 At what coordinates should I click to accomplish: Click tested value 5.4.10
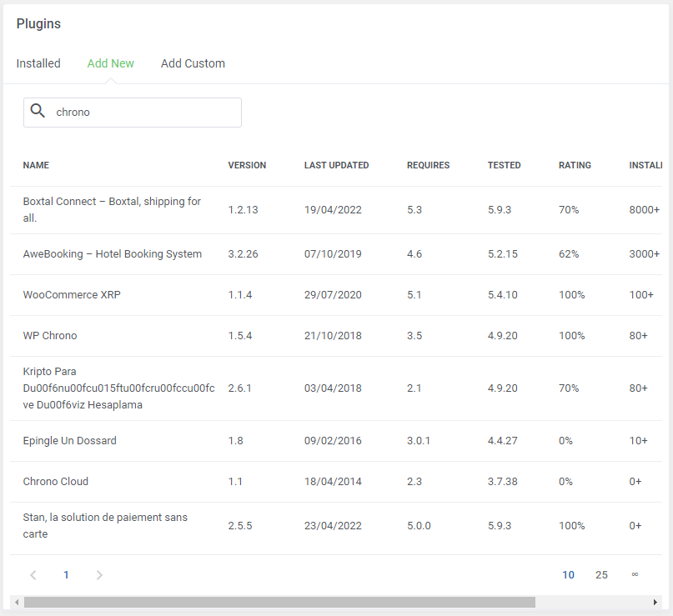503,295
